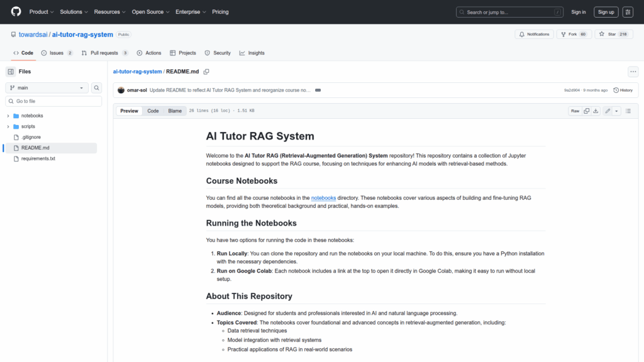Switch to the Code tab
The width and height of the screenshot is (644, 362).
tap(23, 53)
